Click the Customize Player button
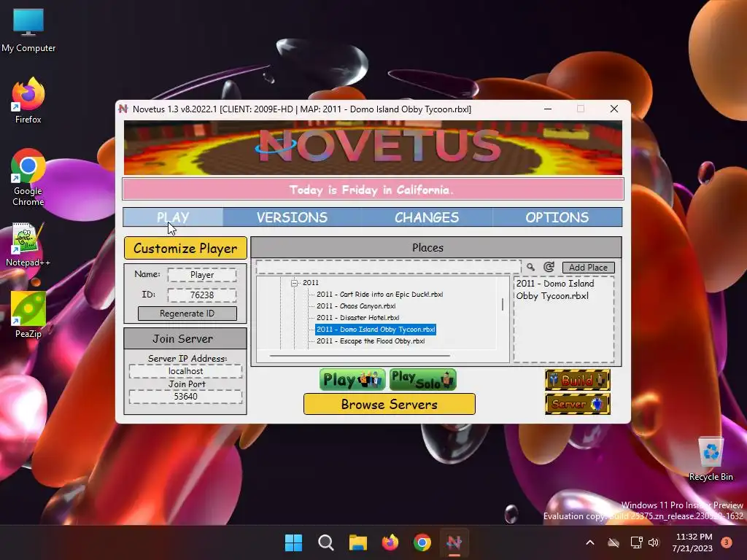Image resolution: width=747 pixels, height=560 pixels. click(x=185, y=248)
